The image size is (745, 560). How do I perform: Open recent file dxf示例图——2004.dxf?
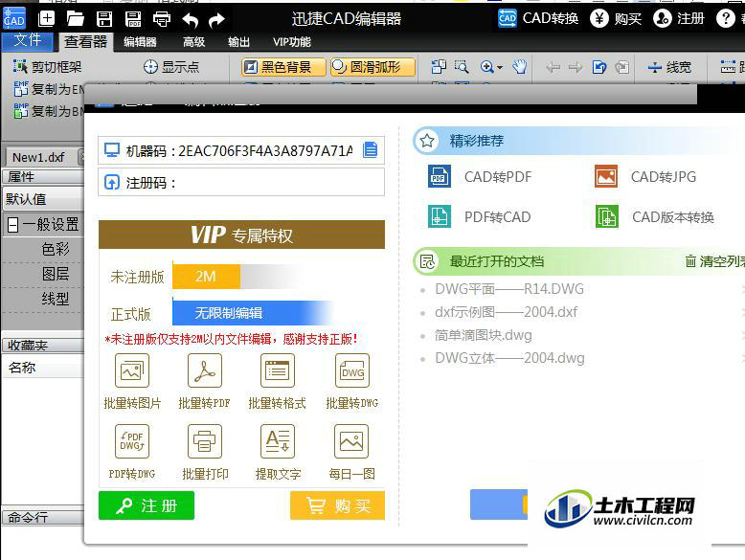pos(506,312)
